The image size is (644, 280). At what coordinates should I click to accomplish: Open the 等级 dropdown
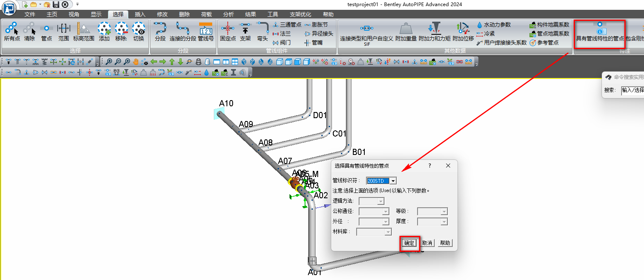point(432,211)
